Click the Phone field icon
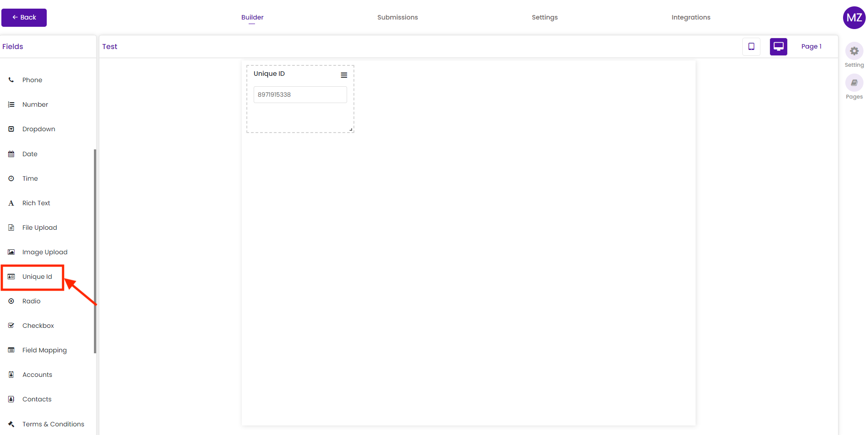The height and width of the screenshot is (435, 868). coord(11,80)
